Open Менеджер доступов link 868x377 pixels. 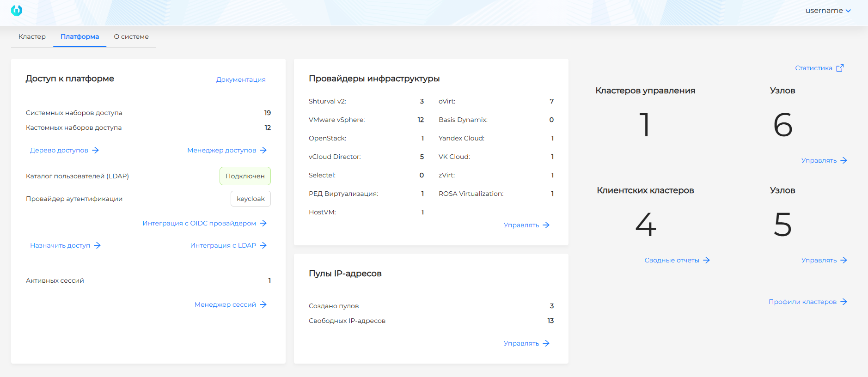click(x=221, y=150)
